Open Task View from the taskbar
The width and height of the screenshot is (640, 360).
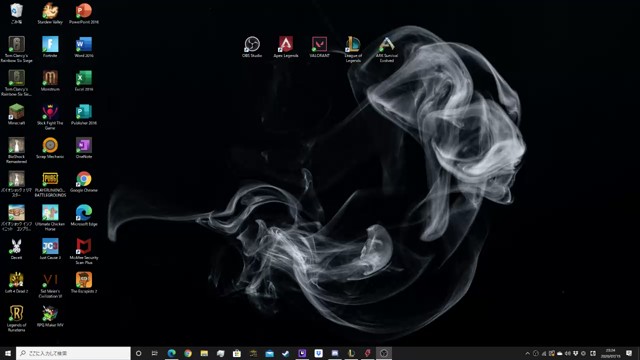point(155,353)
